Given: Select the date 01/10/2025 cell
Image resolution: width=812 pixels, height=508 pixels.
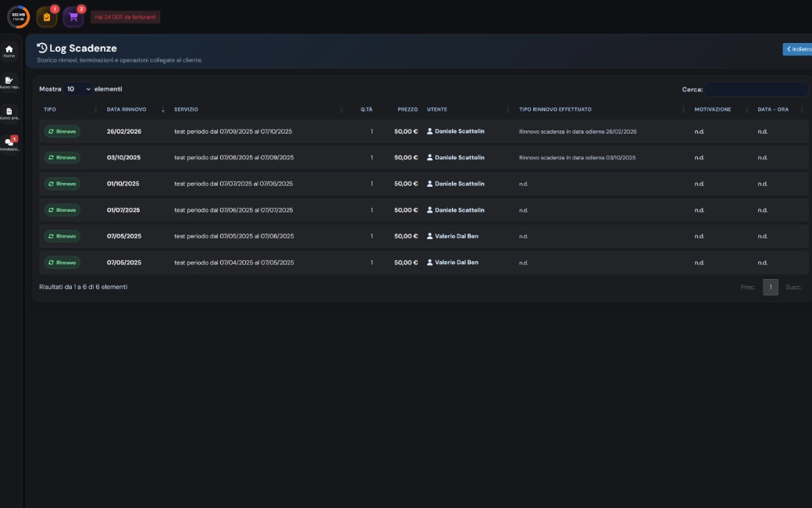Looking at the screenshot, I should 123,184.
